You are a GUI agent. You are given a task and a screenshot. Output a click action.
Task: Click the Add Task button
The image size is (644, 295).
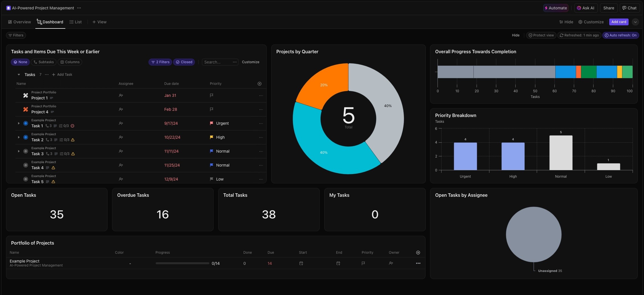(x=62, y=74)
